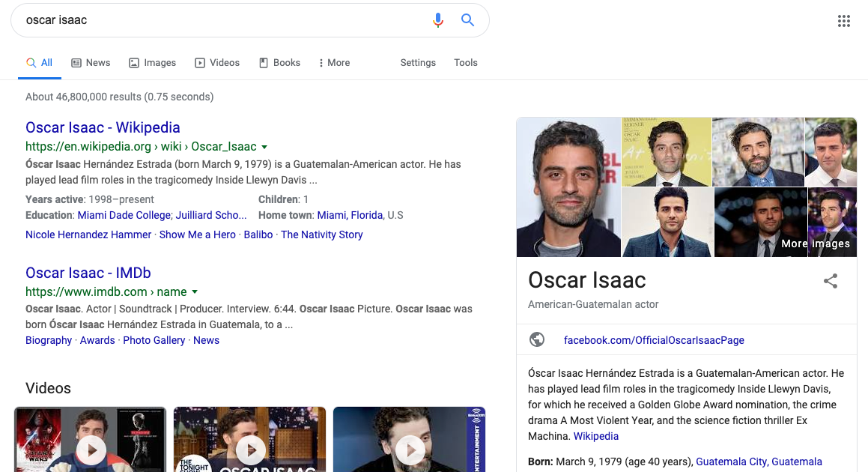Switch to the Videos tab
868x472 pixels.
point(217,63)
